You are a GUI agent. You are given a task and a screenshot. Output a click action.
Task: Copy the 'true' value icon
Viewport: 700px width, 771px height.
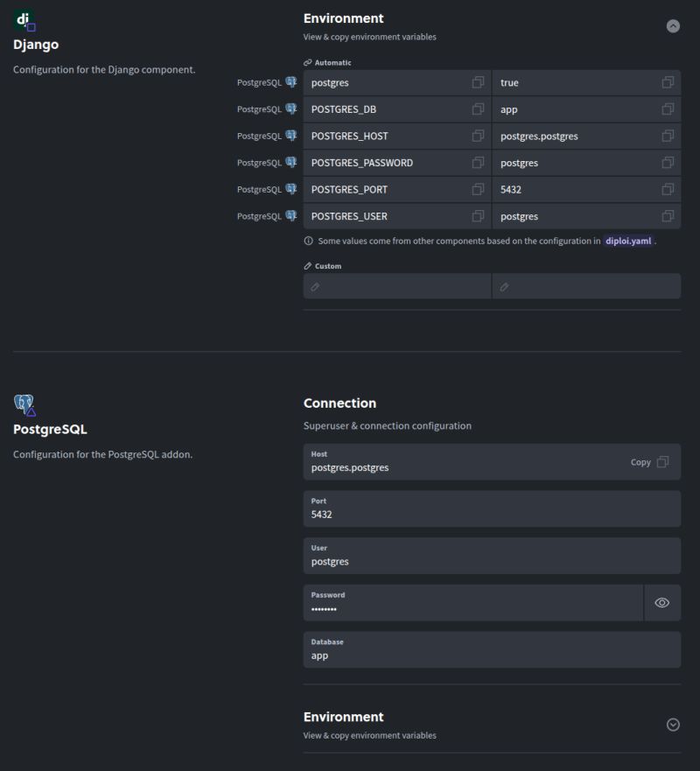pos(668,82)
